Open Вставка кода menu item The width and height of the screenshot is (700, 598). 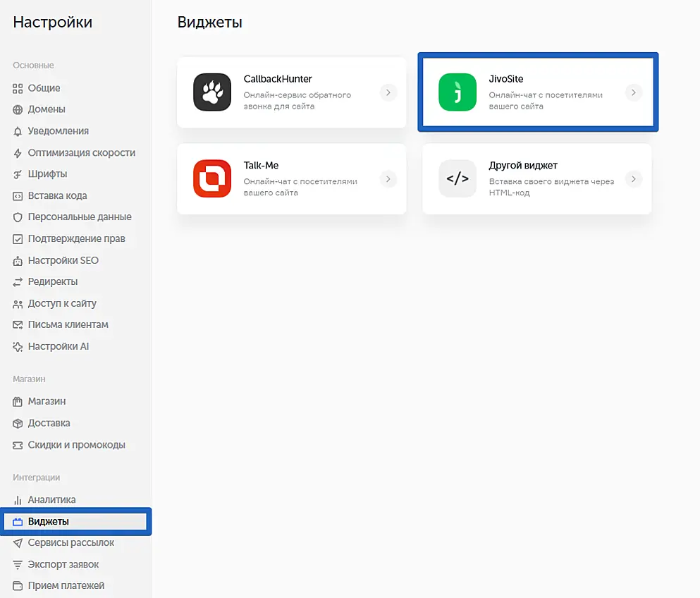pos(57,195)
